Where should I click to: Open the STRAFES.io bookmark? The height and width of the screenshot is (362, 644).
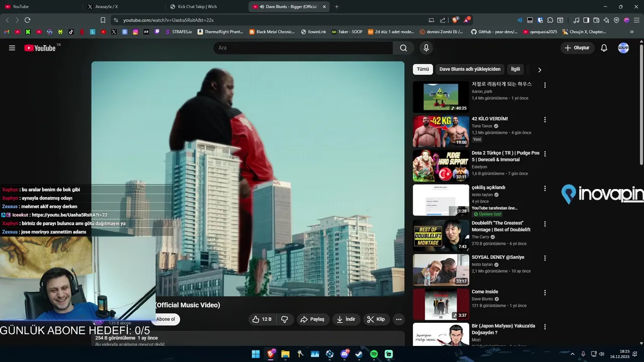click(x=179, y=32)
